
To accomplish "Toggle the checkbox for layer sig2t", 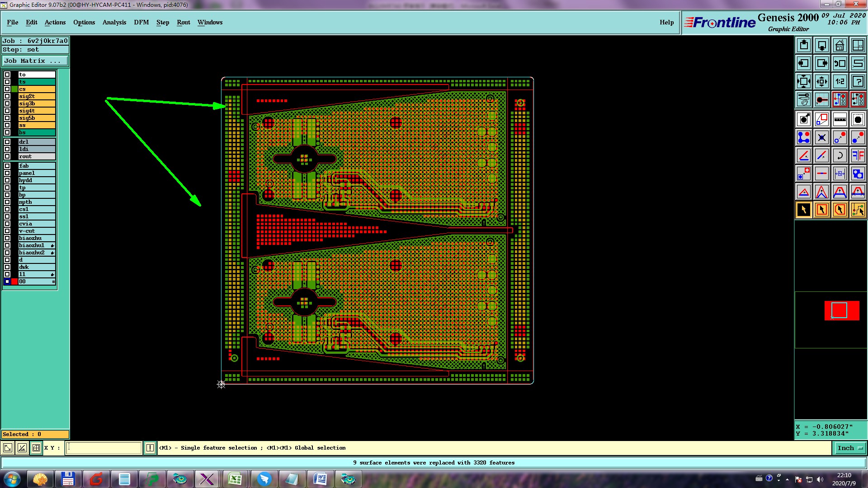I will coord(7,96).
